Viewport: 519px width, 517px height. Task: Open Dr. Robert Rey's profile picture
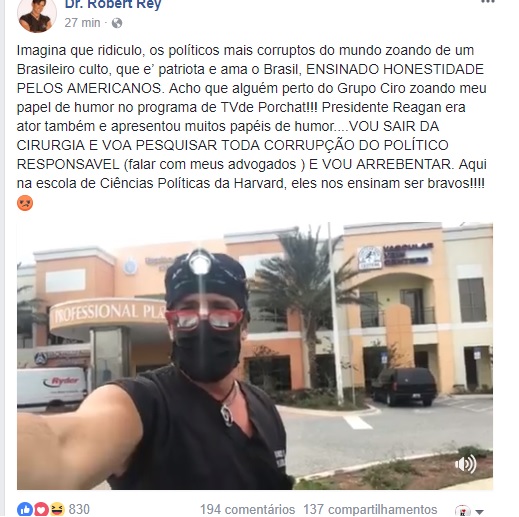tap(37, 15)
